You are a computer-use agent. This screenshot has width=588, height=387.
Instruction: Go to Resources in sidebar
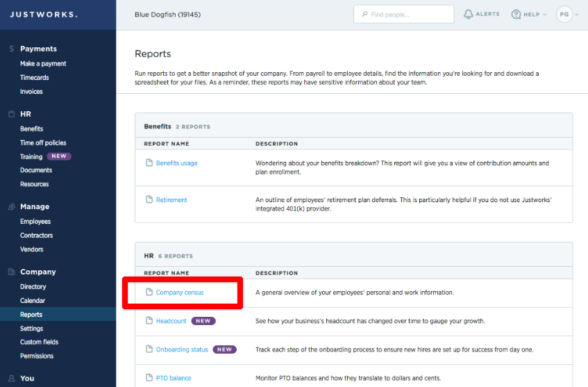pos(35,184)
